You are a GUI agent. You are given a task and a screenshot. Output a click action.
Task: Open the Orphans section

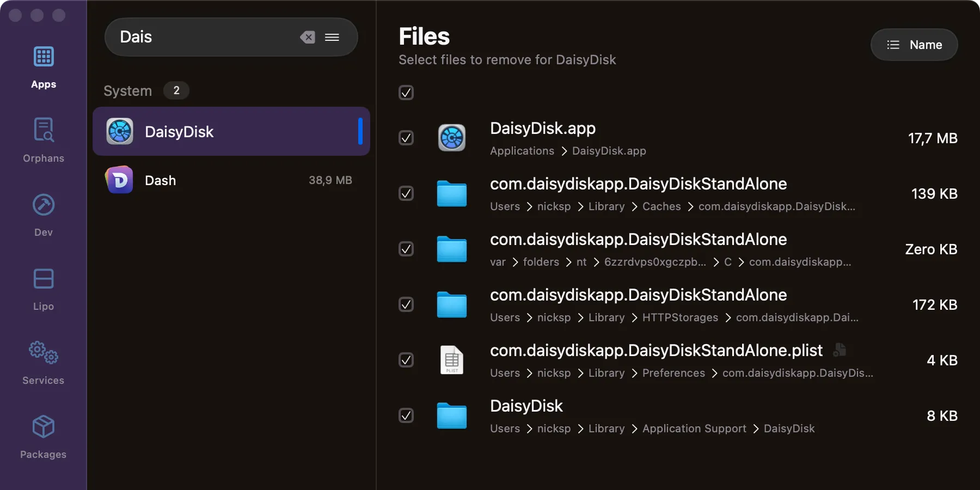tap(44, 140)
